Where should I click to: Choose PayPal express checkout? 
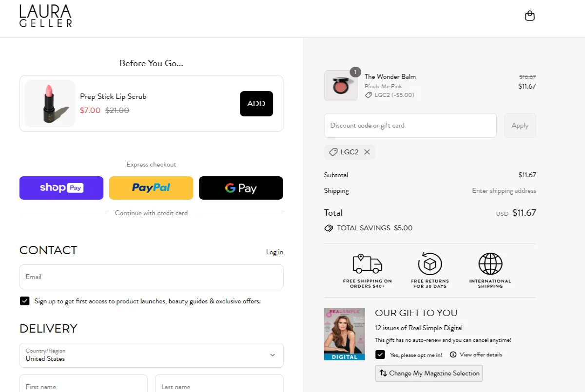pos(151,188)
